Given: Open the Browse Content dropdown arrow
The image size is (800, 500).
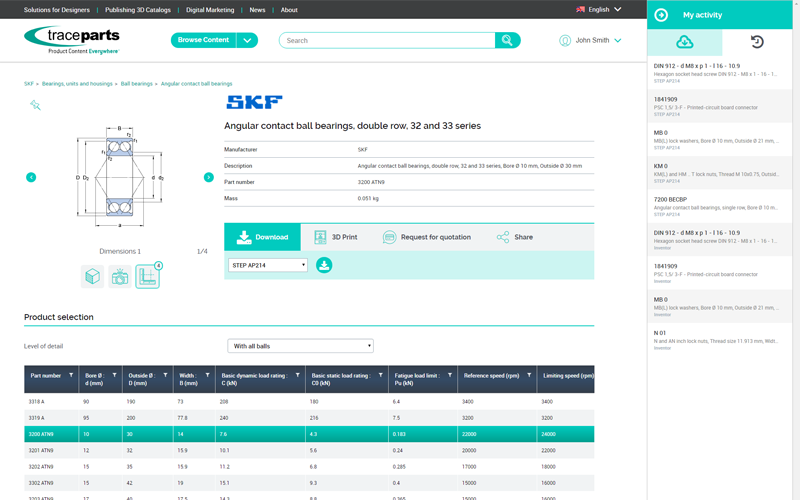Looking at the screenshot, I should (x=247, y=40).
